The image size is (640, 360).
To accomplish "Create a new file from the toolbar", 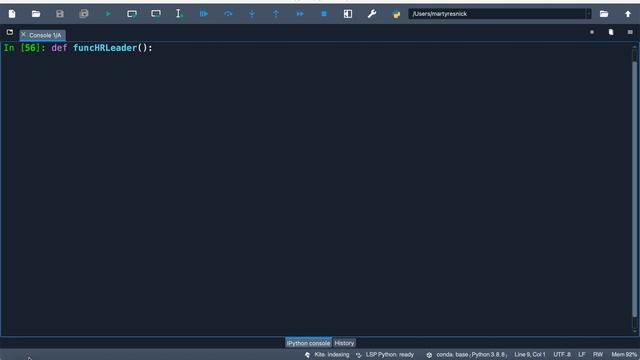I will tap(12, 14).
